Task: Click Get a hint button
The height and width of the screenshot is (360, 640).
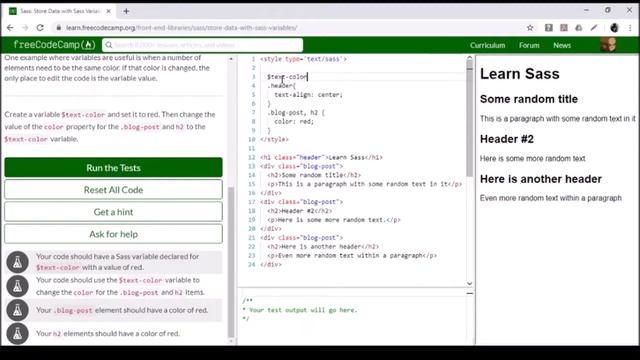Action: click(x=113, y=212)
